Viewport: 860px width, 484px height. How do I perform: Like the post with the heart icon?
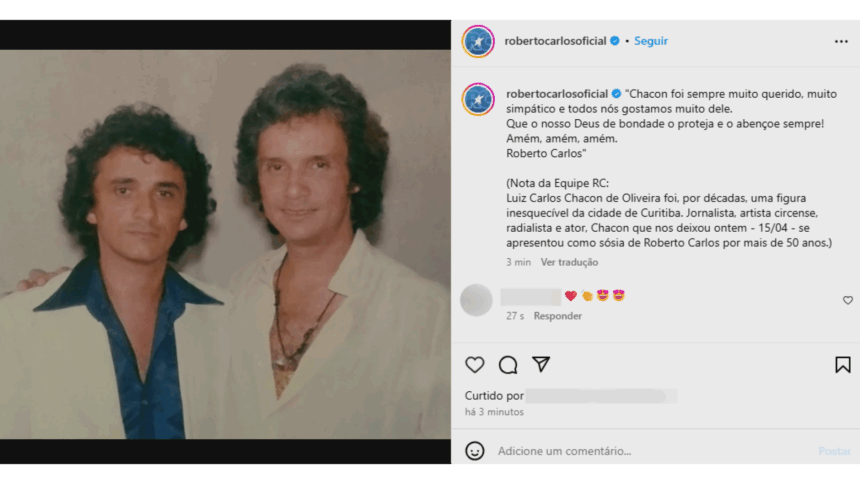click(x=474, y=365)
